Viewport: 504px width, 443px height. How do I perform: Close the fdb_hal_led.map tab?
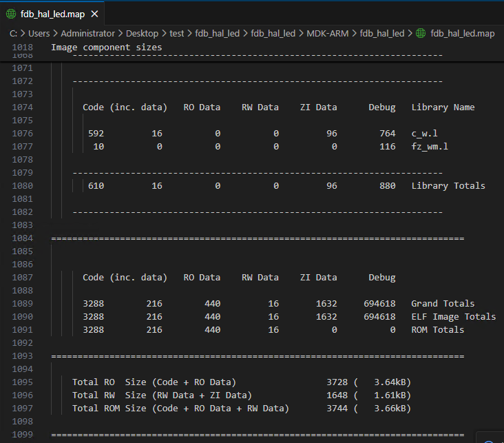94,14
